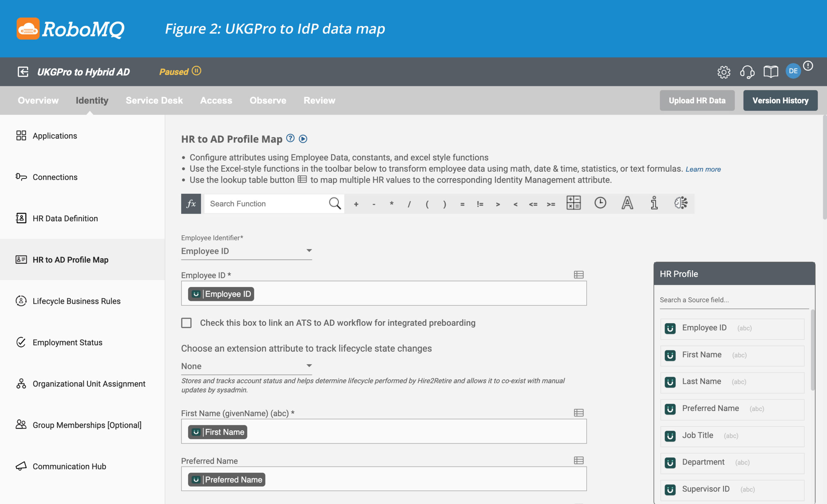Click the exit workflow icon beside UKGPro title

23,71
